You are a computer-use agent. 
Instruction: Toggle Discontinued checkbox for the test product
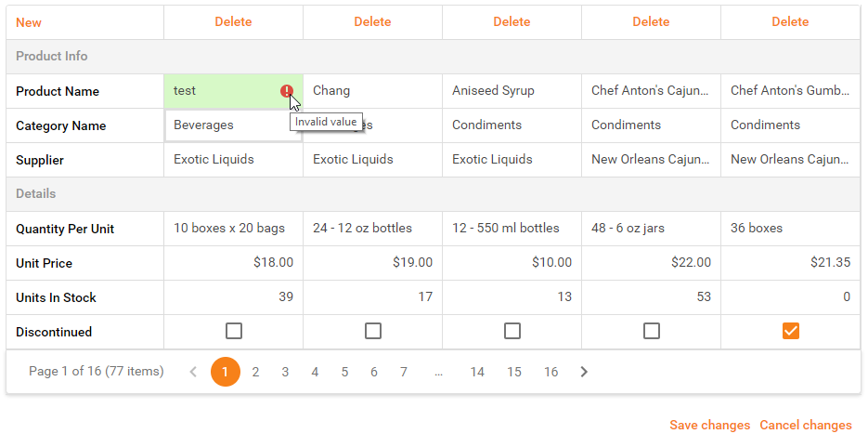[x=234, y=332]
